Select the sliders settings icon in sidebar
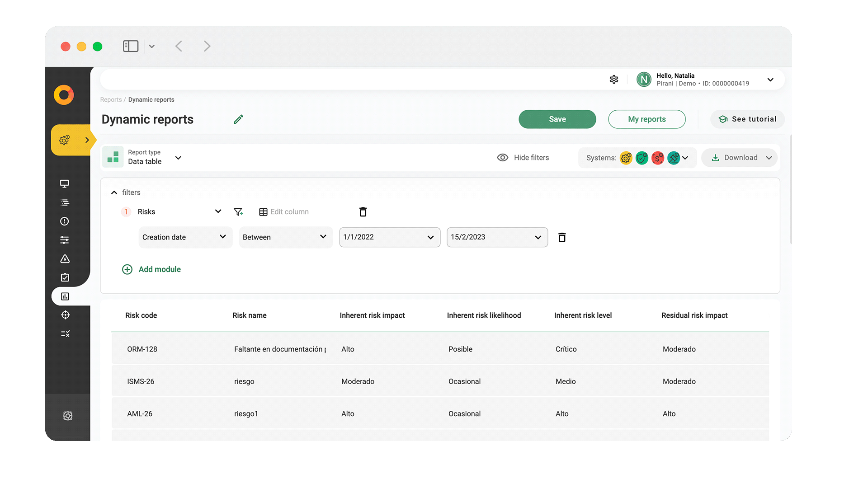 coord(65,240)
